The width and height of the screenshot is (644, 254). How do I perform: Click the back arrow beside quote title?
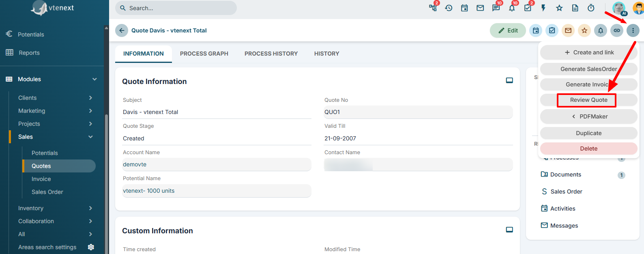[x=122, y=30]
